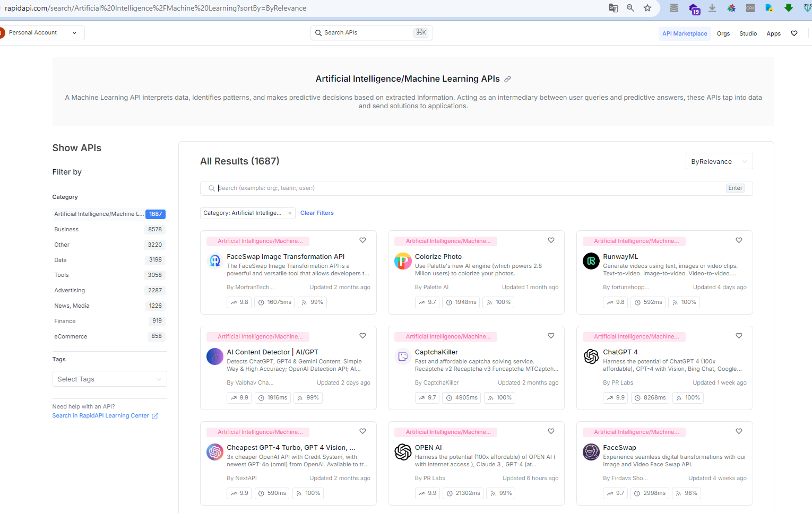Click category tag on ChatGPT 4 card
The image size is (812, 513).
tap(634, 337)
